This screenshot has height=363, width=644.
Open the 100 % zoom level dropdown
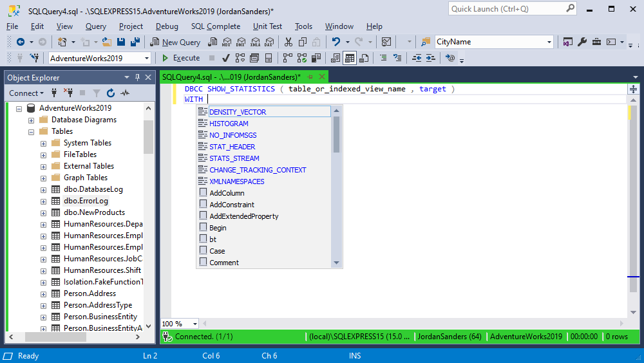coord(194,324)
